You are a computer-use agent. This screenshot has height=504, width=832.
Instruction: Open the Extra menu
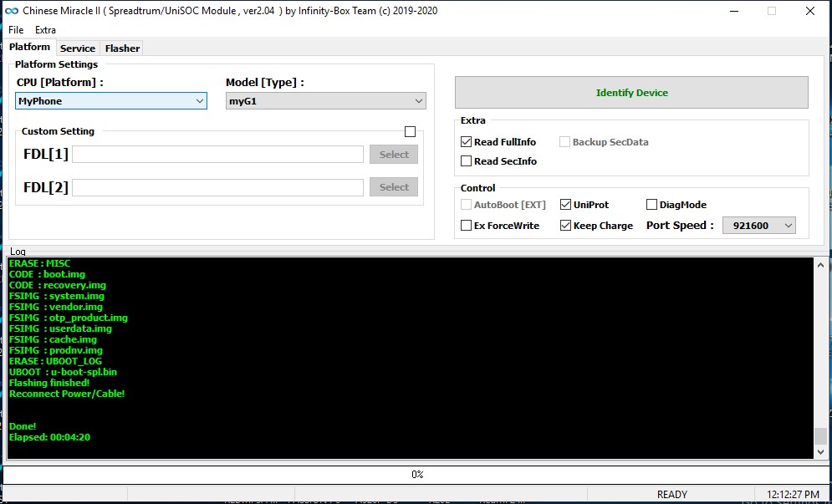point(46,30)
